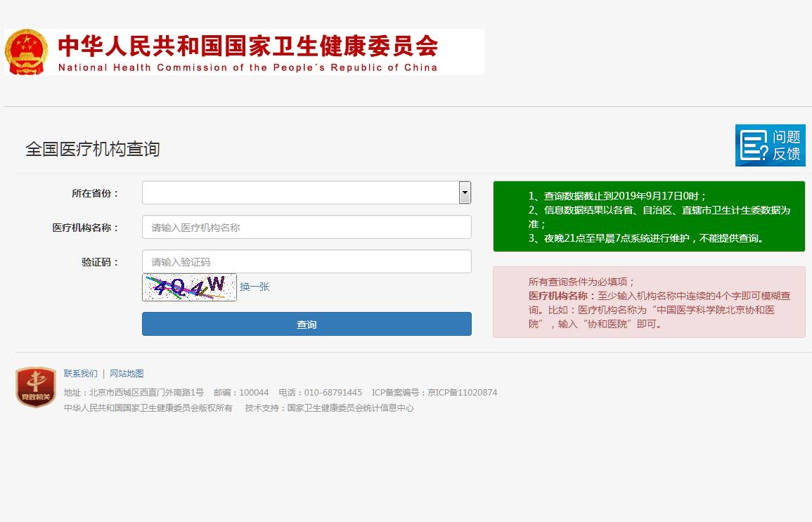Click the 京ICP备11020874 record number in the footer
Screen dimensions: 812x522
tap(462, 393)
